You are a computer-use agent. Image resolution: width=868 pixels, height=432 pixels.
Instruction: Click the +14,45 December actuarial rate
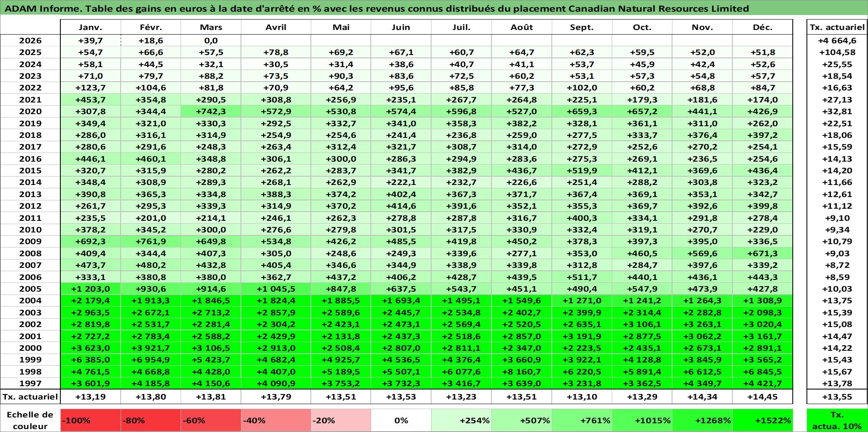[763, 397]
